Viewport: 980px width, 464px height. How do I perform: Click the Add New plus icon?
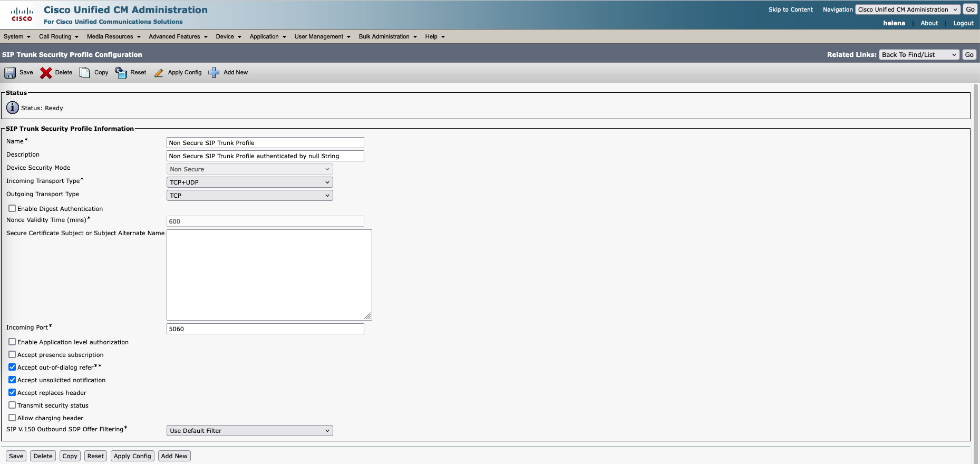[214, 73]
